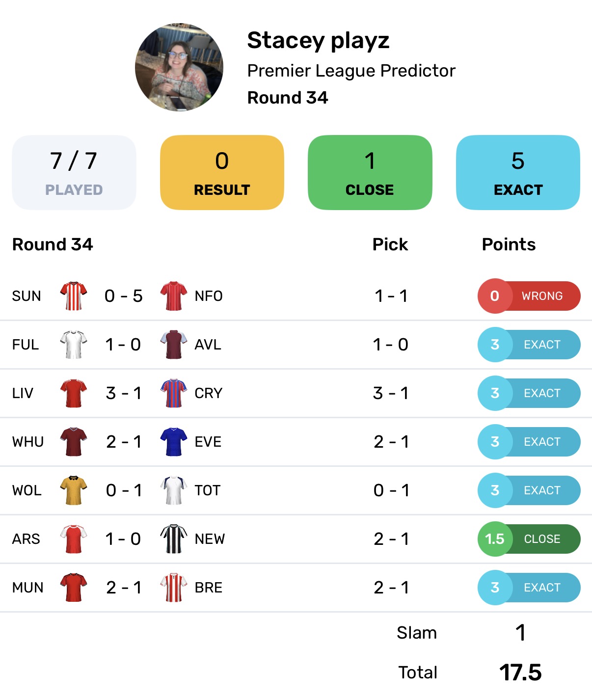Screen dimensions: 592x700
Task: Click Aston Villa's claret jersey icon
Action: [174, 345]
